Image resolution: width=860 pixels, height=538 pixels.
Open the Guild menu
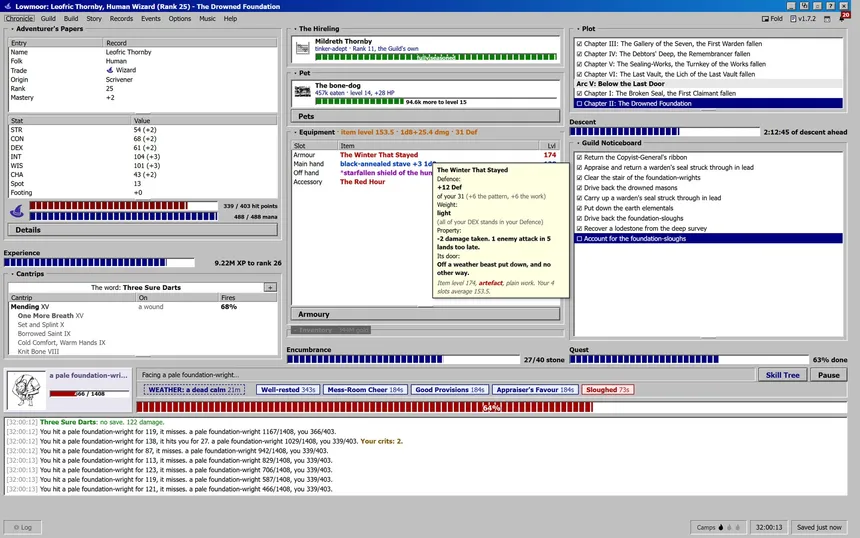48,19
